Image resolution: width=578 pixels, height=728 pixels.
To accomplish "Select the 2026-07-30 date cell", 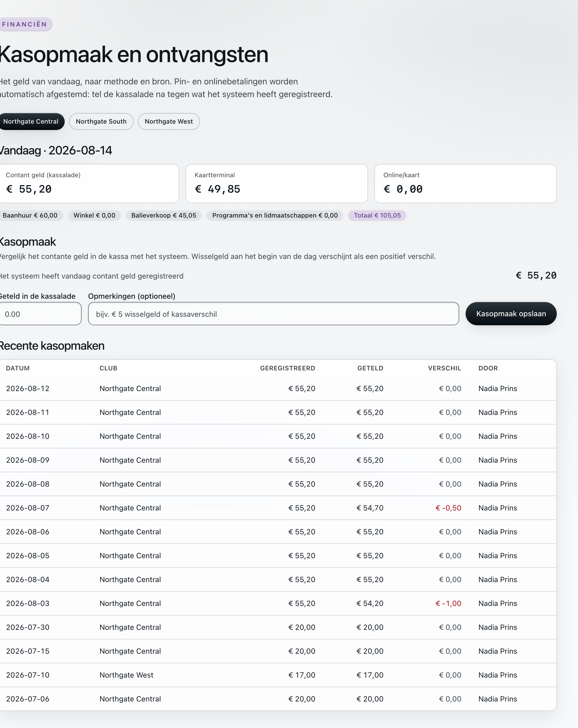I will [28, 627].
